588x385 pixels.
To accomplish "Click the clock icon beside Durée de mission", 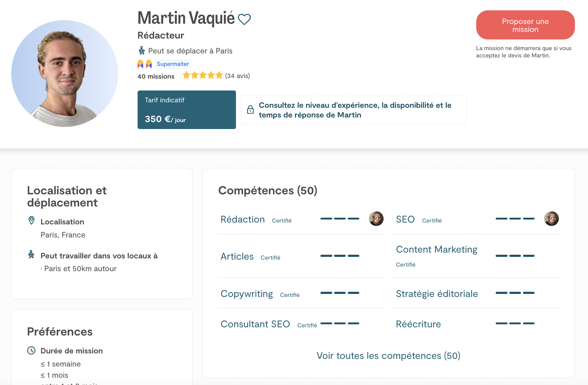I will (x=31, y=350).
